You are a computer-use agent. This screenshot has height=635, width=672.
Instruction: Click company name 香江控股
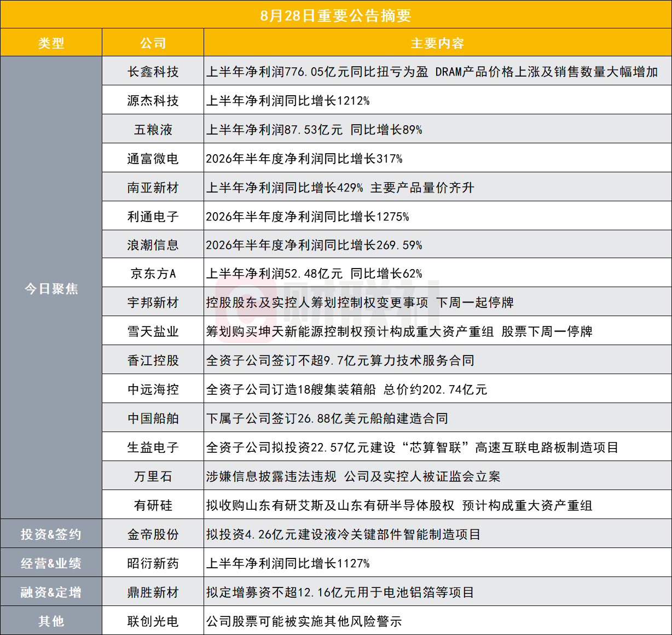click(153, 360)
